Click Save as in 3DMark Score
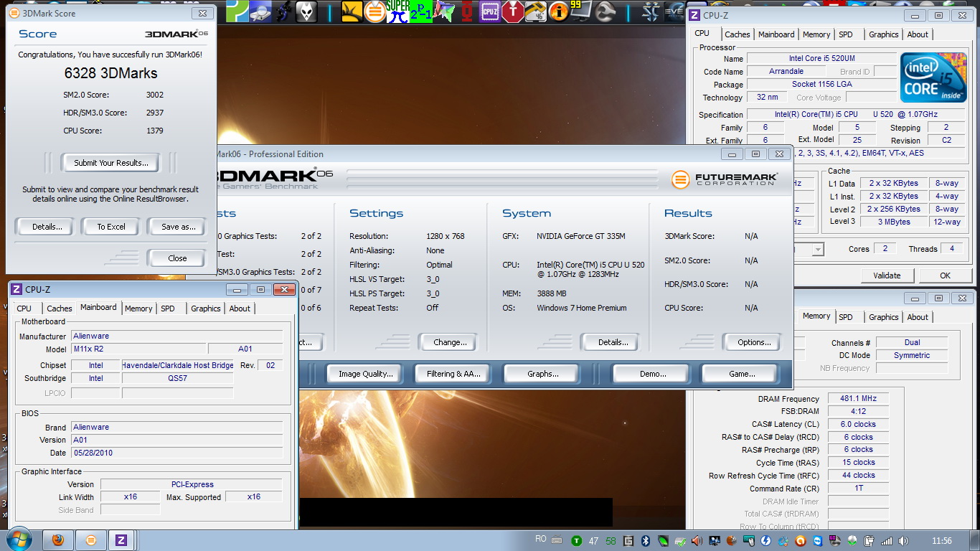Viewport: 980px width, 551px height. click(179, 227)
